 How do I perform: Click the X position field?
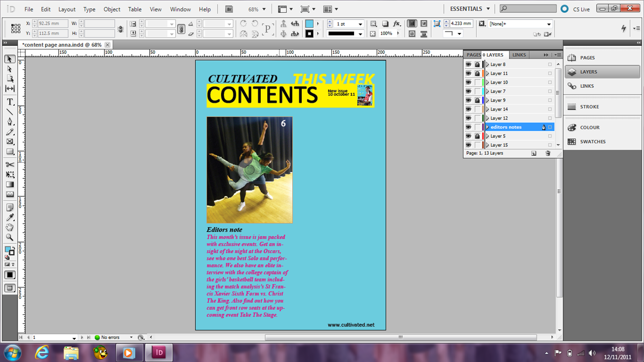coord(52,24)
